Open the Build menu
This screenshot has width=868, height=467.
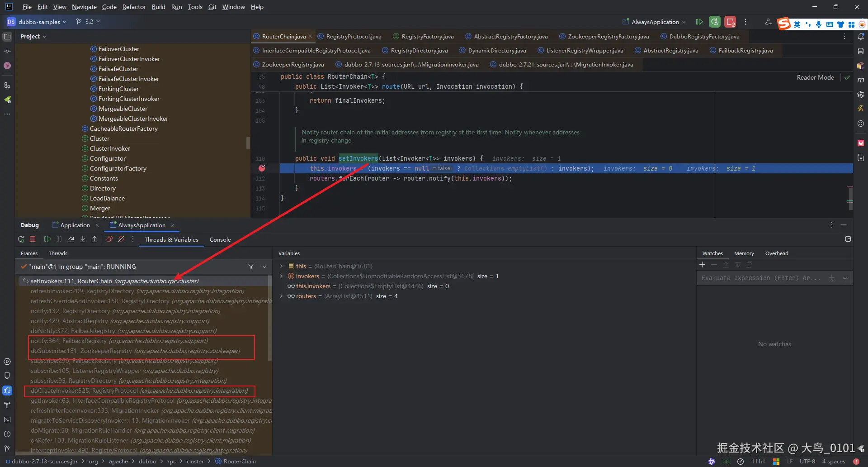(159, 7)
